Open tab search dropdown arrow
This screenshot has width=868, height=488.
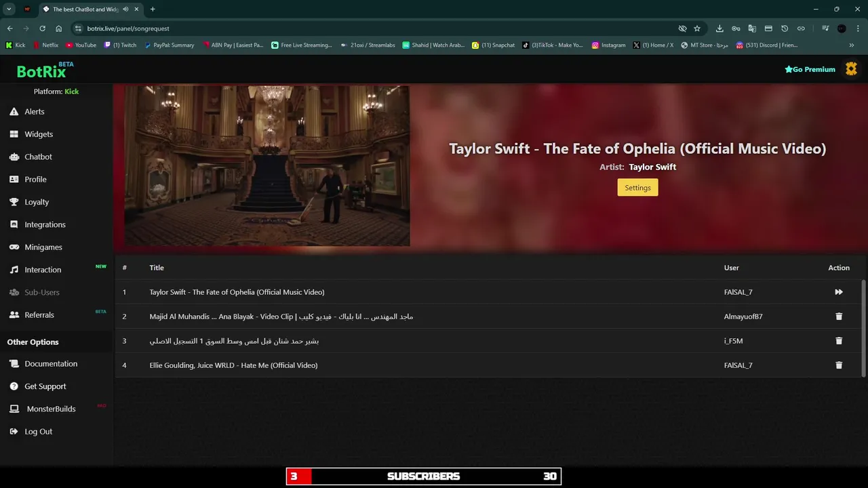click(9, 9)
